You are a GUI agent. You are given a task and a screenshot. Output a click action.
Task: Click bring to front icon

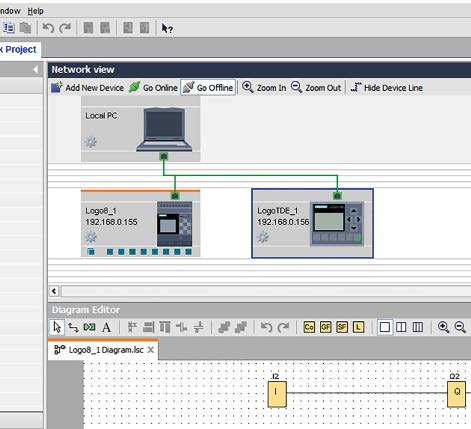[x=224, y=327]
